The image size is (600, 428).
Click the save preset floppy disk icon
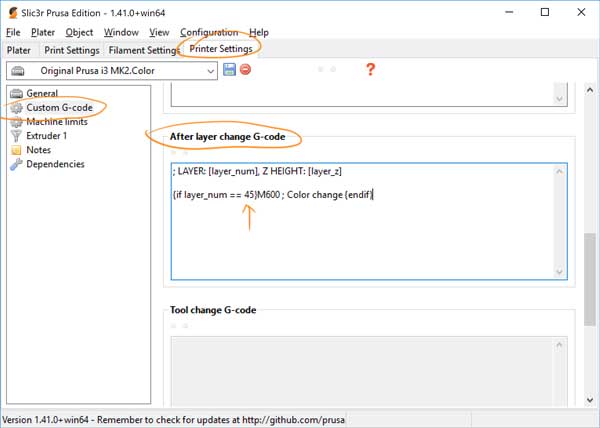click(229, 70)
